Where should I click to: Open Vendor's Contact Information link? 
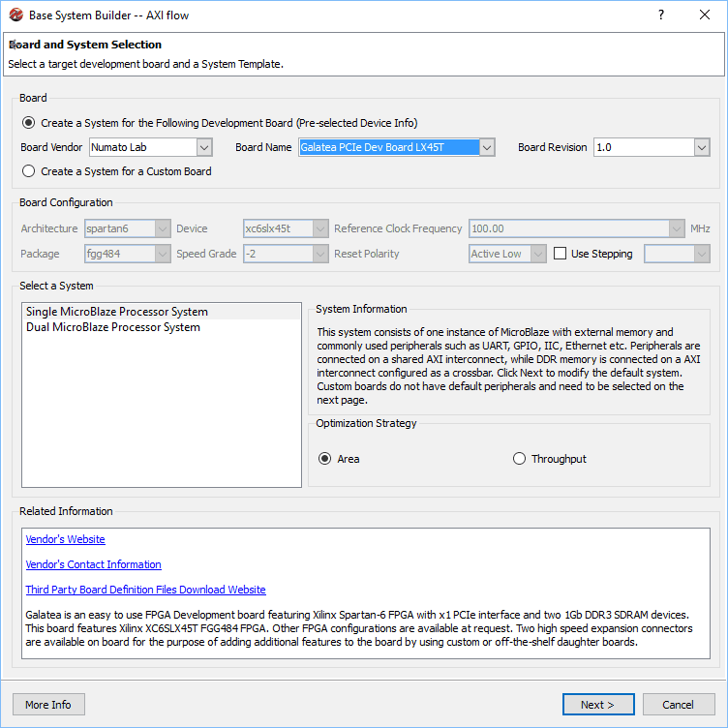coord(93,564)
